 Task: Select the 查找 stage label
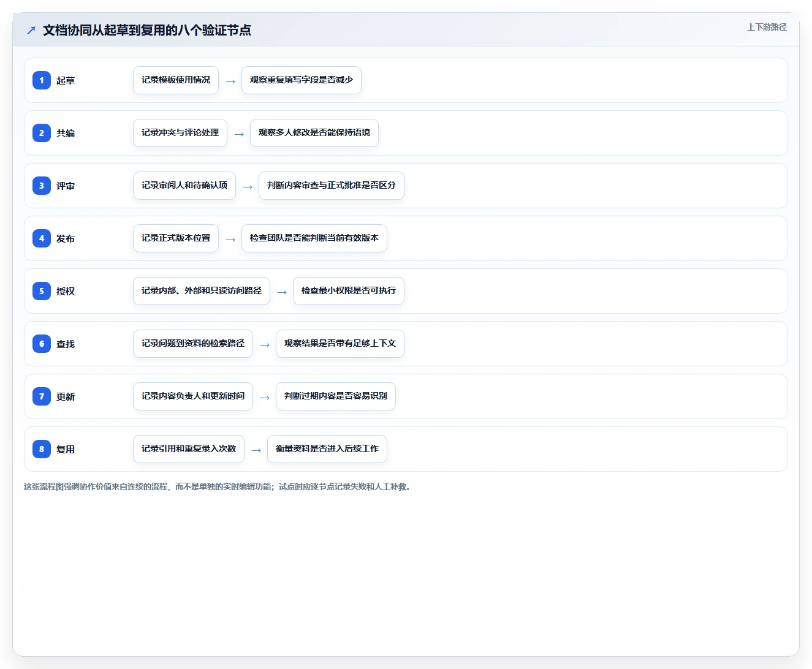[x=66, y=344]
